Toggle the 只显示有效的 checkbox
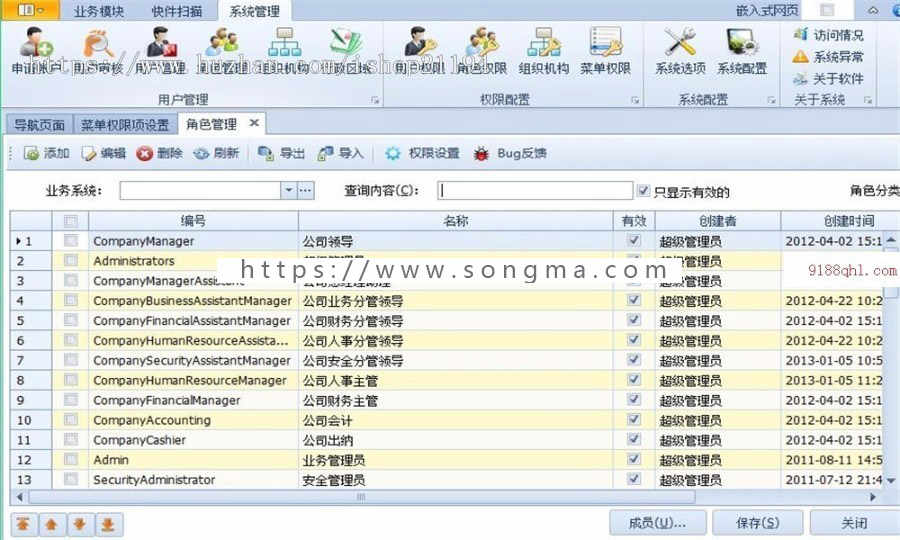The image size is (900, 540). [x=643, y=191]
